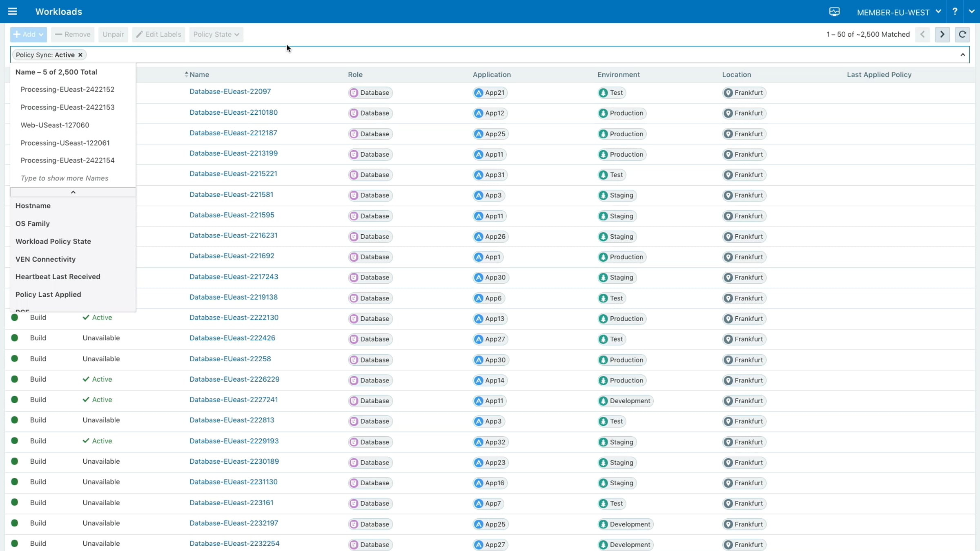Image resolution: width=980 pixels, height=551 pixels.
Task: Open the help question mark menu
Action: (955, 11)
